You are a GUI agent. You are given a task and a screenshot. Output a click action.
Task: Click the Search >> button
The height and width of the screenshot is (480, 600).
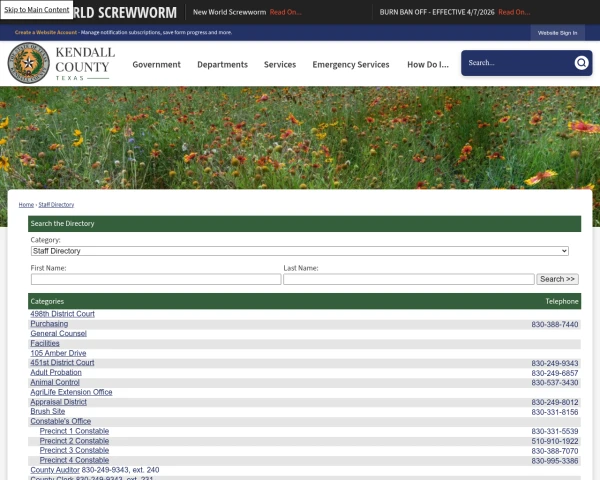click(x=557, y=279)
